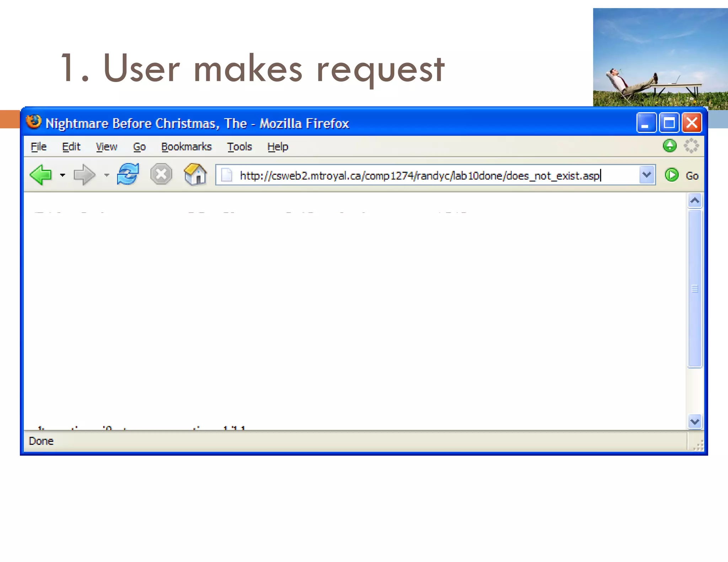Open the Back history dropdown arrow
This screenshot has width=728, height=562.
click(63, 175)
